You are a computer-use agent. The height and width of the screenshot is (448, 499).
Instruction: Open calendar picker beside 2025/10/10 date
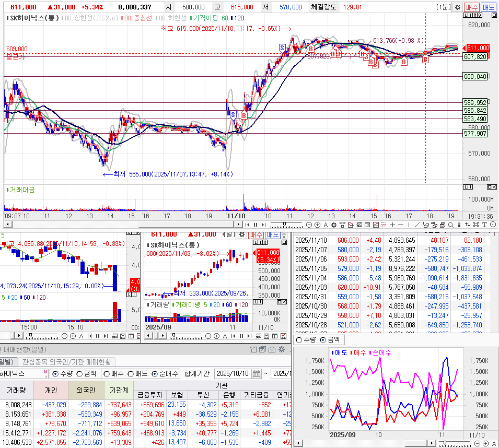[257, 374]
